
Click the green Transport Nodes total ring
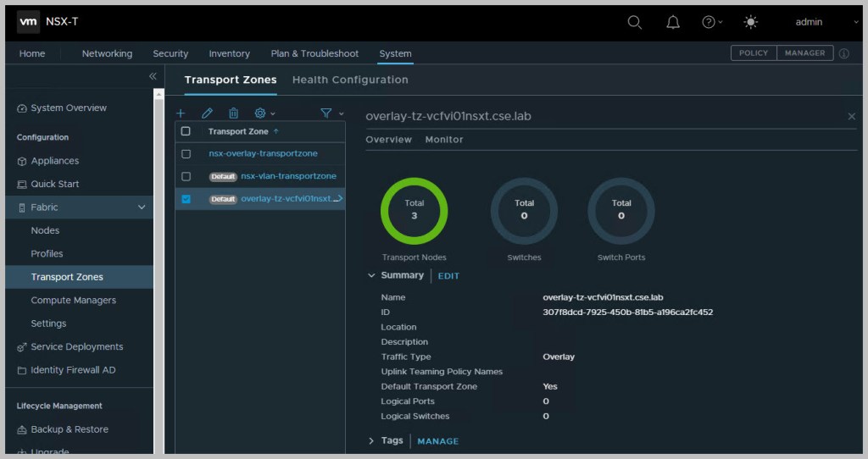point(414,210)
